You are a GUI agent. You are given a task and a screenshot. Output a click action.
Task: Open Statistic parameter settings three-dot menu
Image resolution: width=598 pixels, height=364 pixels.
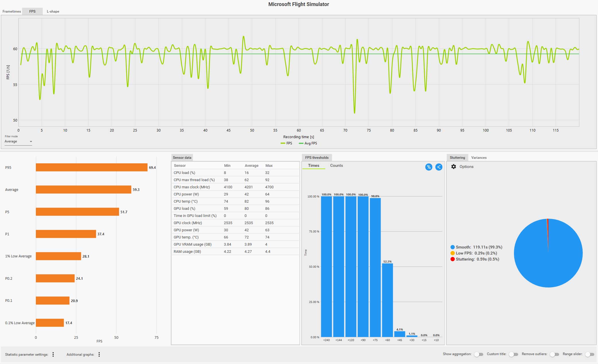click(x=53, y=355)
